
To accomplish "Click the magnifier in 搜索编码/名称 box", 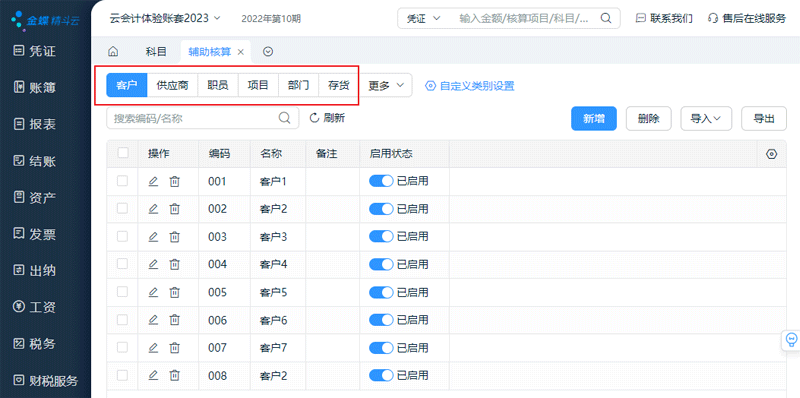I will point(284,118).
